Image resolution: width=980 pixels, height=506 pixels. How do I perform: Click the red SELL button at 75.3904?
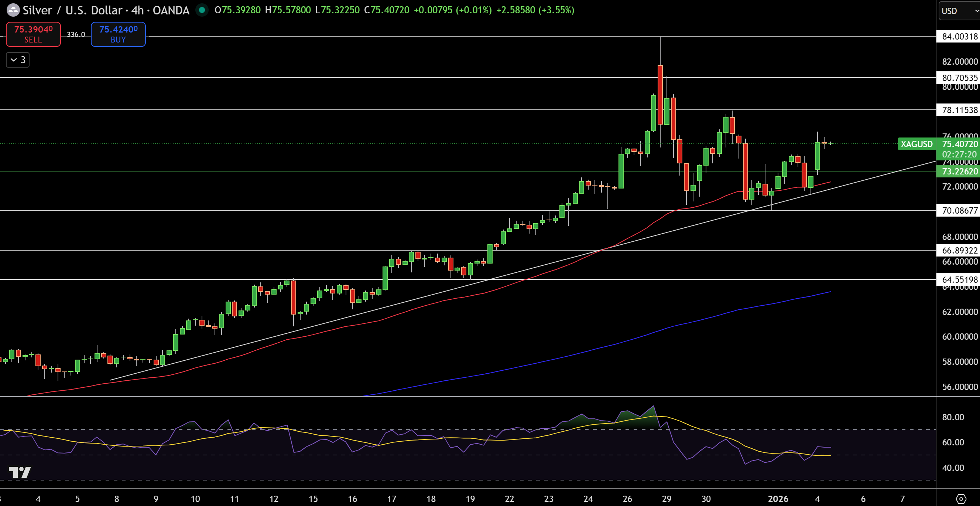pos(33,34)
